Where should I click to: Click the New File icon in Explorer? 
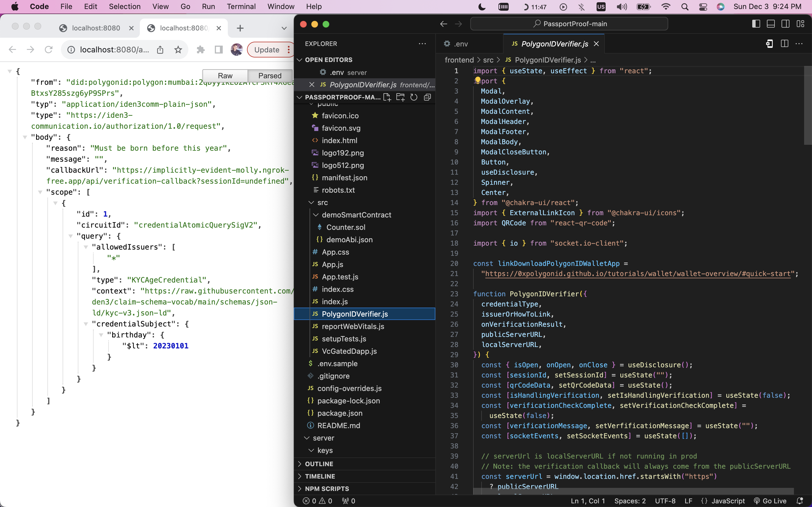coord(387,97)
